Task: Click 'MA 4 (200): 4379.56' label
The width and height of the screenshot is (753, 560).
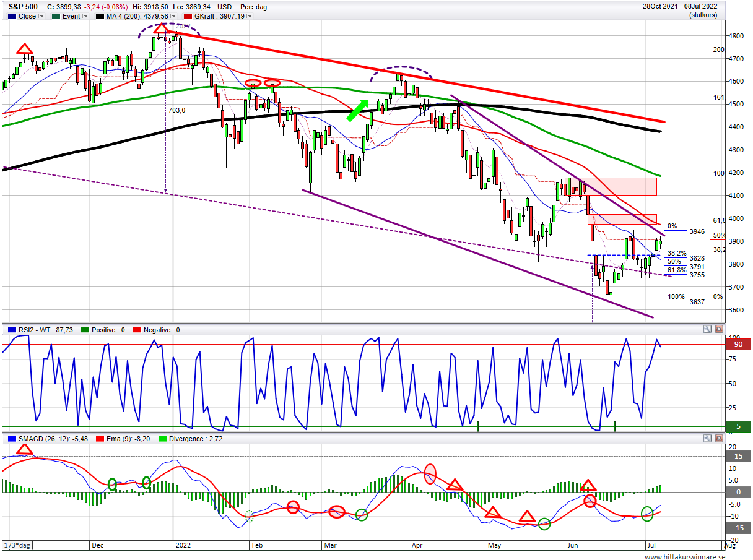Action: 137,17
